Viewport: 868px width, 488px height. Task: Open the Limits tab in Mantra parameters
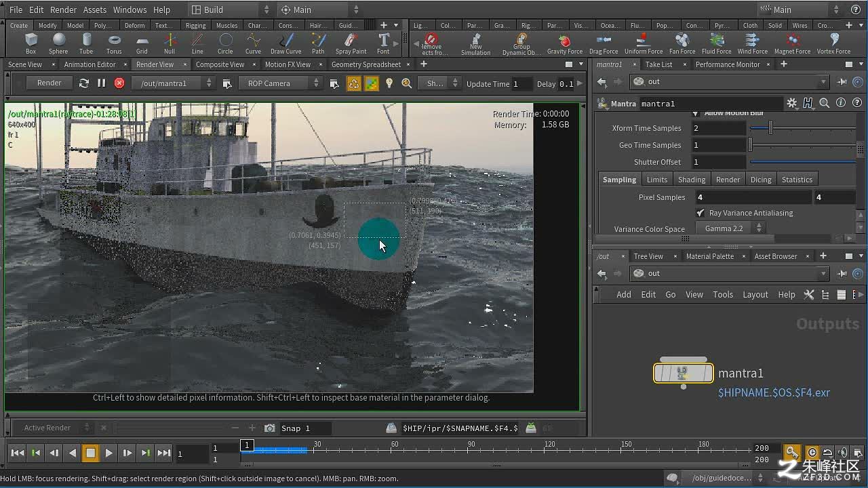(656, 180)
